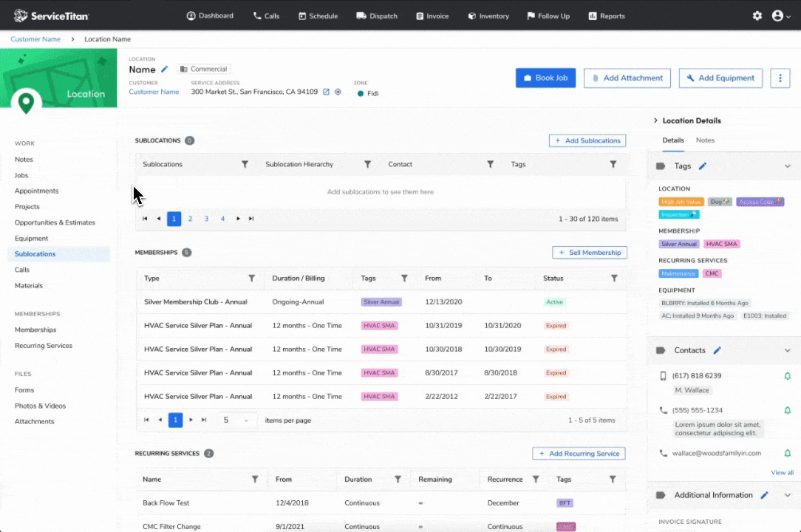
Task: Edit Tags with the pencil icon
Action: [x=703, y=166]
